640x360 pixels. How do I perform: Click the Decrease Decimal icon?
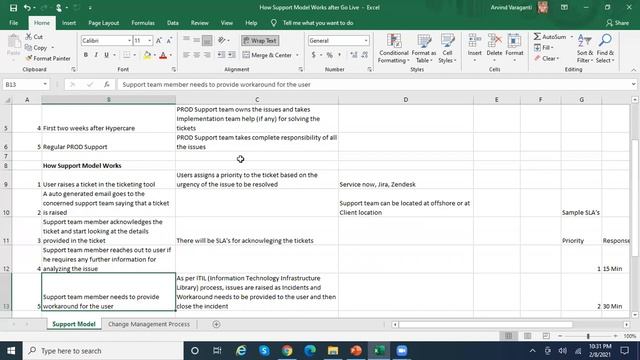point(364,55)
